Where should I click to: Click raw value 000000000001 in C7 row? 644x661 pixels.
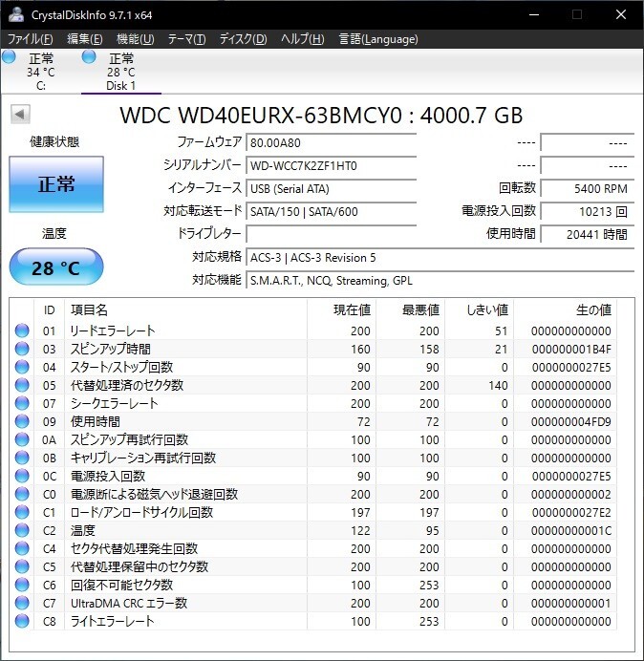(571, 603)
